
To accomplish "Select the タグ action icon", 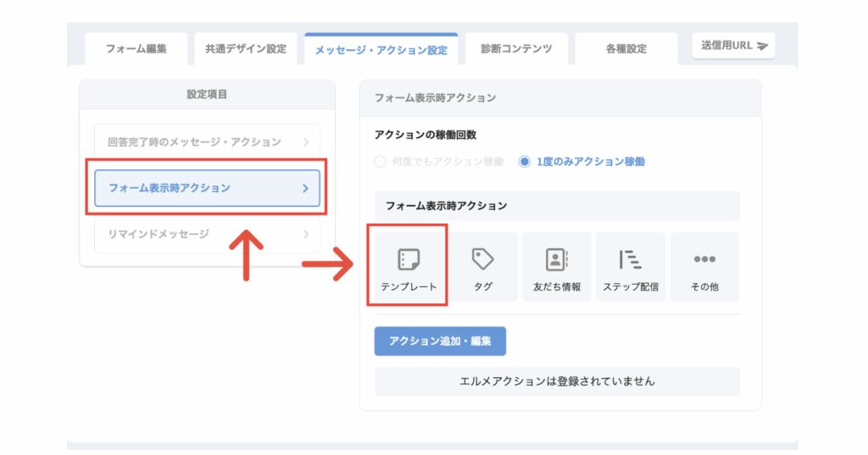I will click(482, 259).
